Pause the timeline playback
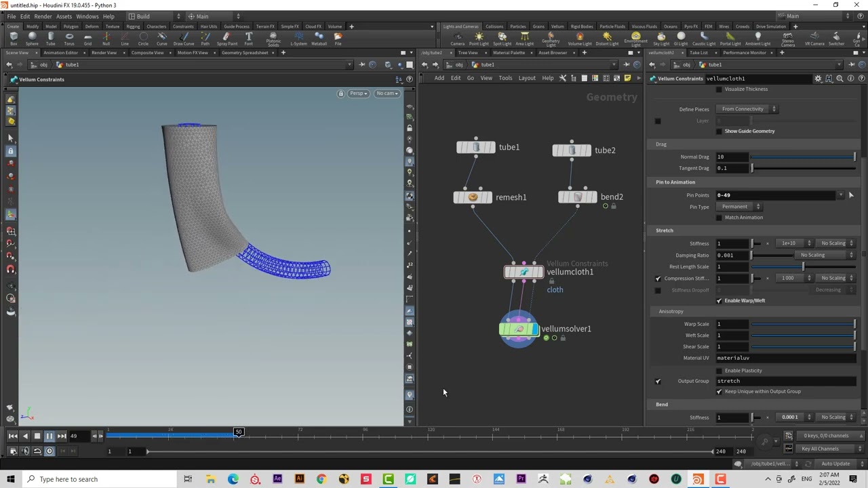The image size is (868, 488). pos(49,436)
